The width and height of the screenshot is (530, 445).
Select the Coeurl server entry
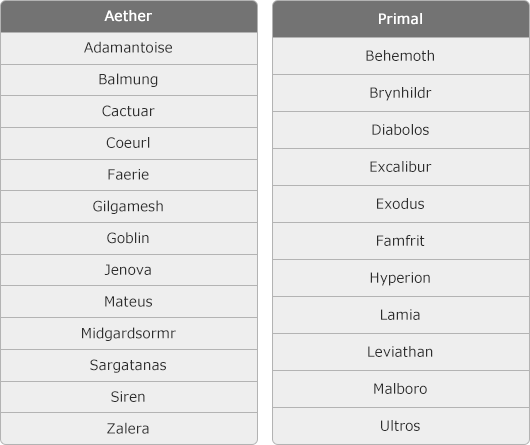[129, 143]
